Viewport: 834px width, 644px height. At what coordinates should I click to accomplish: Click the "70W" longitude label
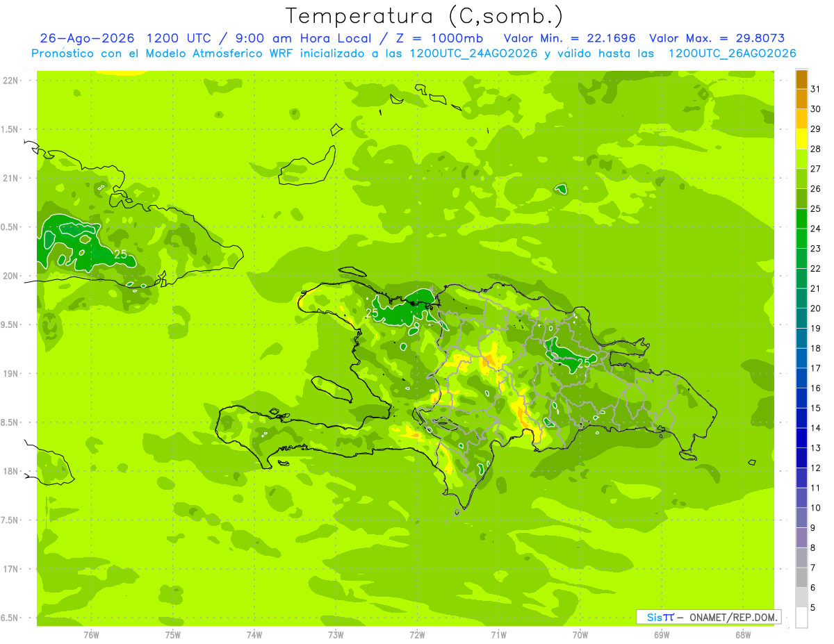[580, 636]
